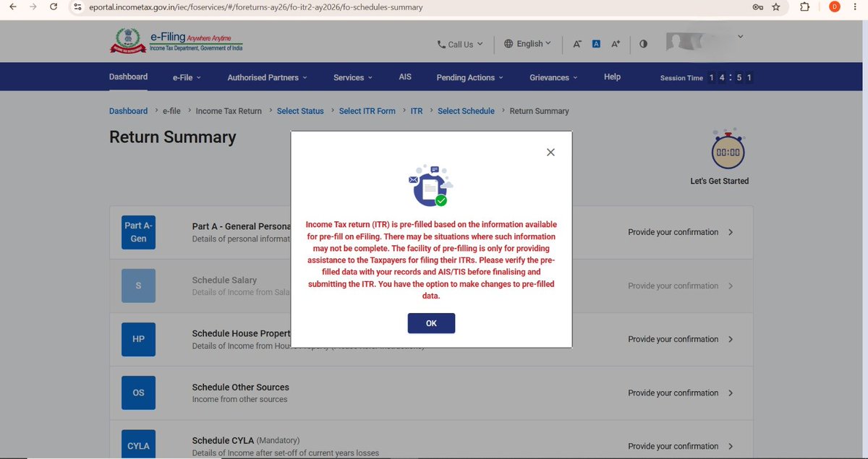The image size is (868, 459).
Task: Open the Grievances menu
Action: tap(553, 77)
